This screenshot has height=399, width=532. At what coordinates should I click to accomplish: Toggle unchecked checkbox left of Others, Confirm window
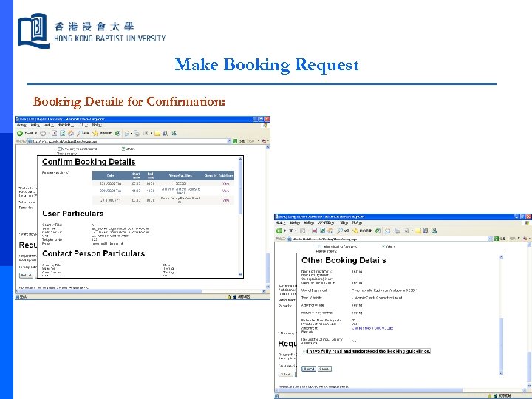(60, 149)
